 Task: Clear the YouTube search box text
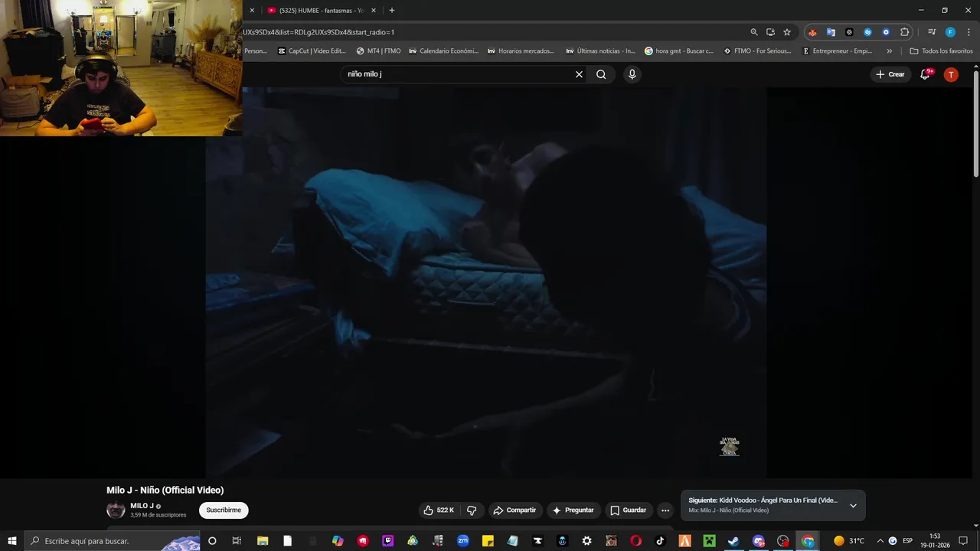pyautogui.click(x=579, y=74)
